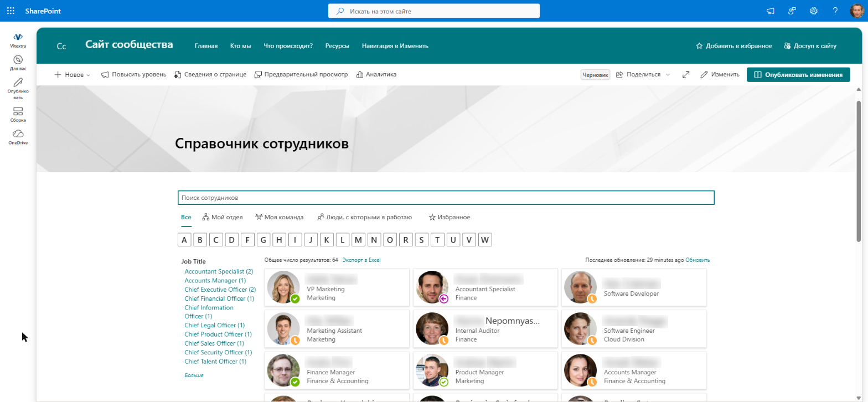The image size is (868, 402).
Task: Open the VP Marketing employee photo
Action: coord(283,287)
